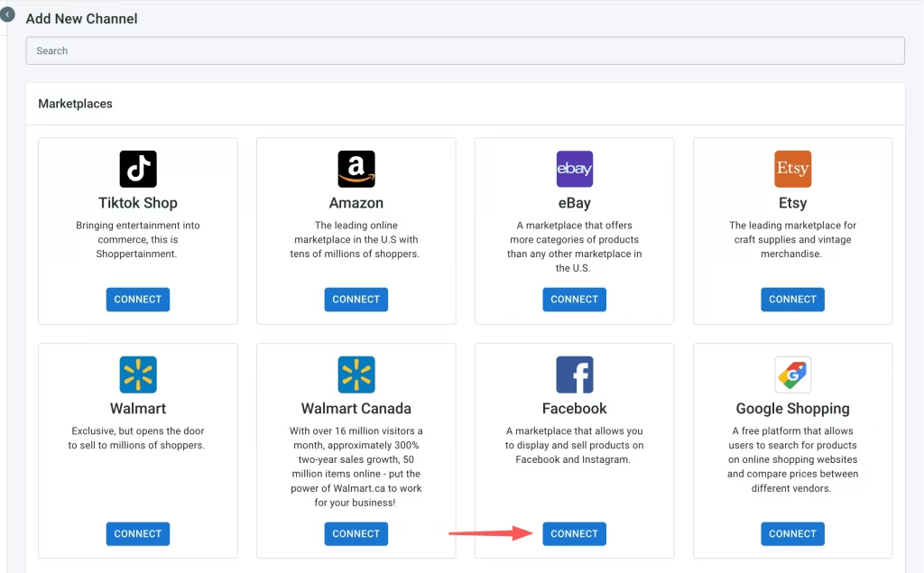This screenshot has height=573, width=924.
Task: Open the Google Shopping logo icon
Action: coord(792,374)
